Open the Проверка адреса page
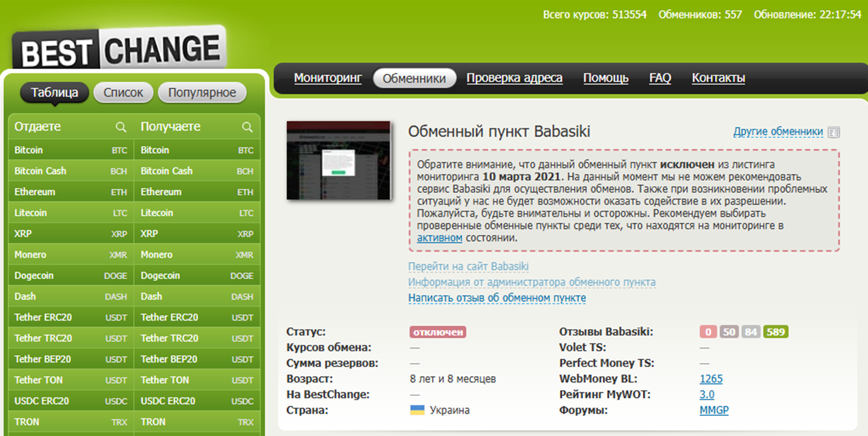Viewport: 868px width, 436px height. pyautogui.click(x=515, y=78)
